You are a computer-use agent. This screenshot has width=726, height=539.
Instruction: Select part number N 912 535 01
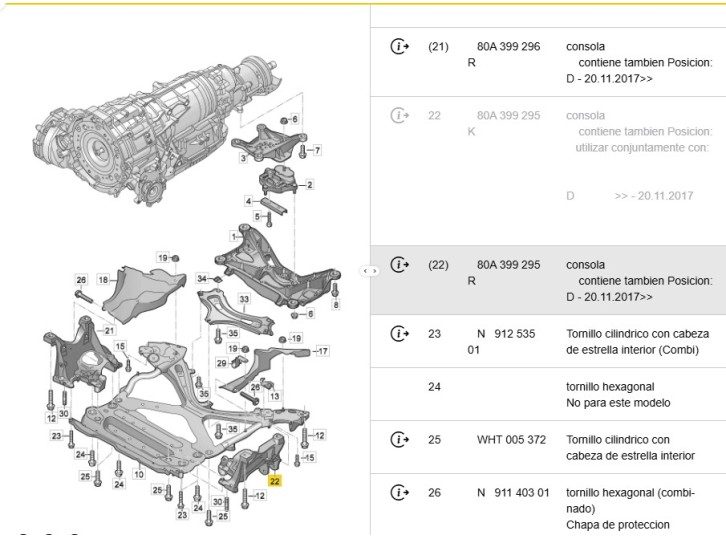[x=501, y=341]
